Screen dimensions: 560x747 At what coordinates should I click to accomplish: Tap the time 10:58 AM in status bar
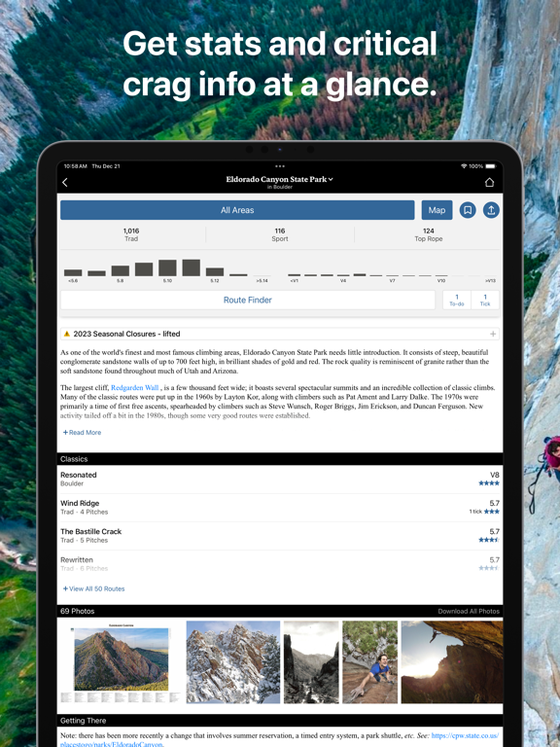[x=75, y=166]
